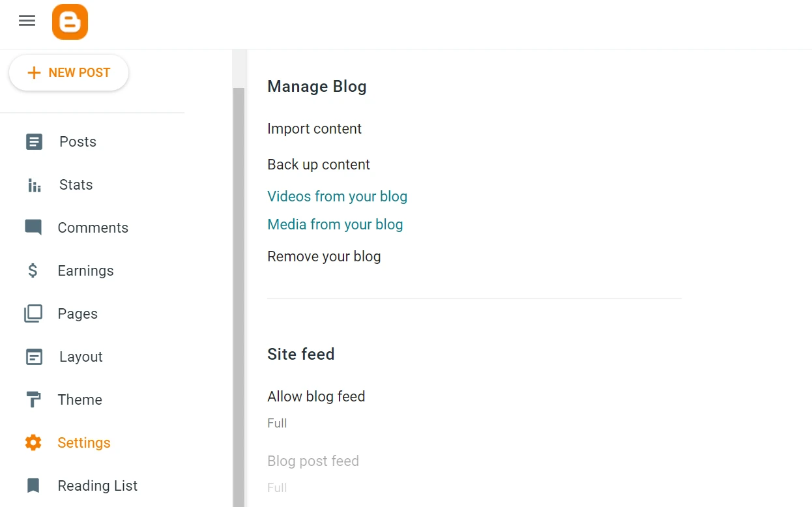The image size is (812, 507).
Task: Click the Comments speech bubble icon
Action: (x=33, y=227)
